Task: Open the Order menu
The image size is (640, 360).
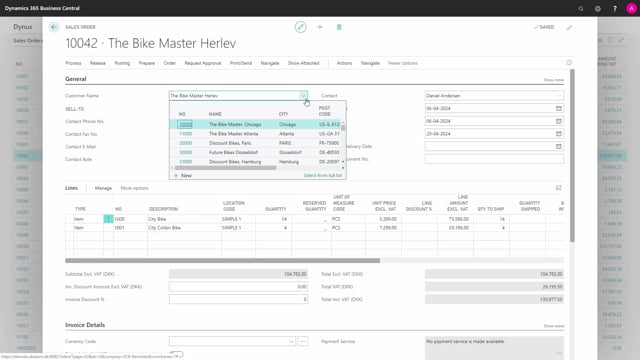Action: 169,63
